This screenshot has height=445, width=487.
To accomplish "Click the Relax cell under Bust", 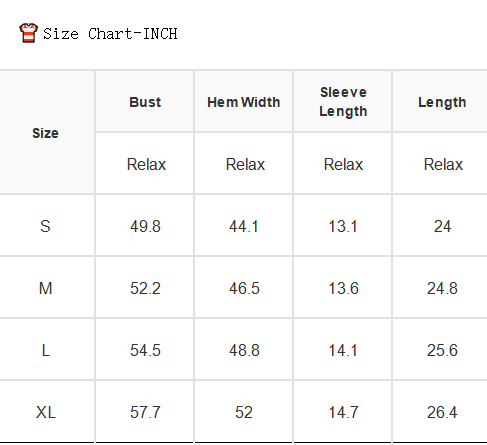I will tap(146, 164).
